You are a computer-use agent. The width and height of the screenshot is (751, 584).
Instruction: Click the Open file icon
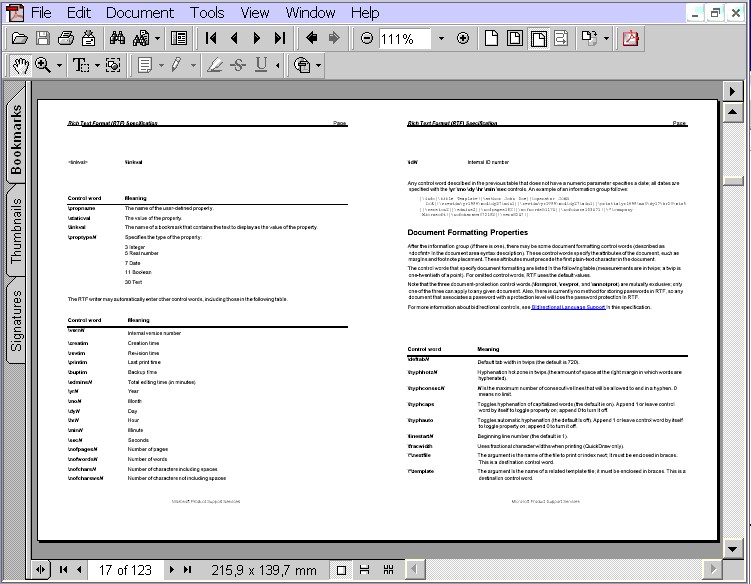click(18, 39)
